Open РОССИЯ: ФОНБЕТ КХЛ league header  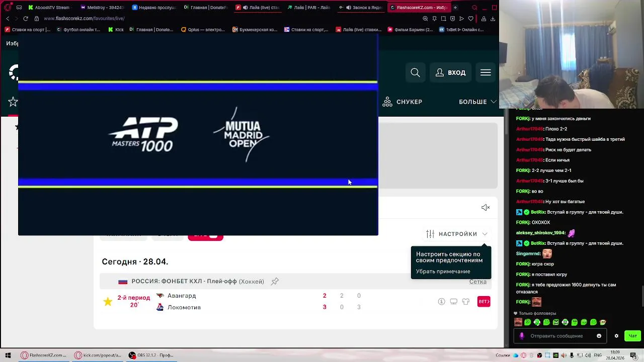(x=198, y=282)
